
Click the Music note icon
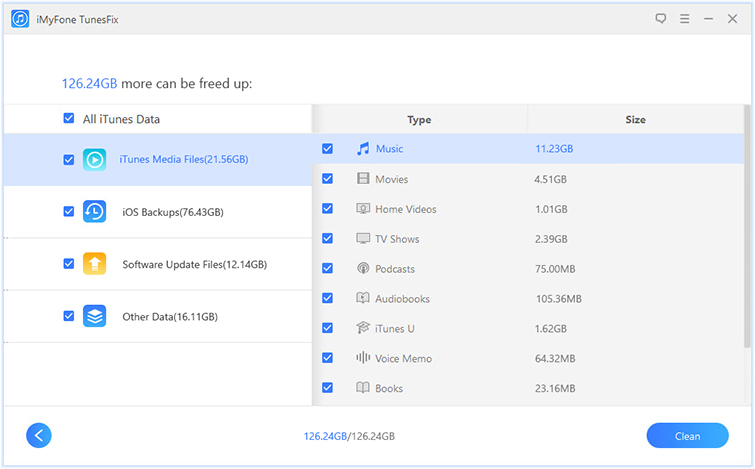(x=363, y=148)
